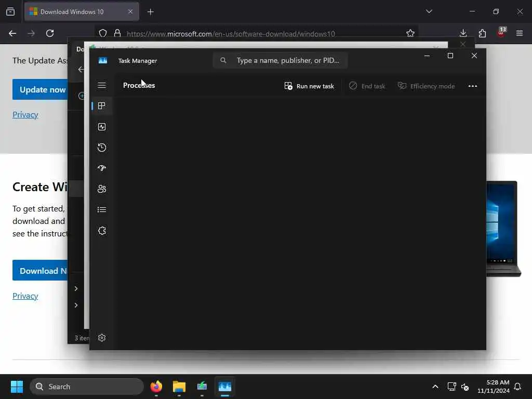Open list all tabs dropdown

(x=429, y=11)
